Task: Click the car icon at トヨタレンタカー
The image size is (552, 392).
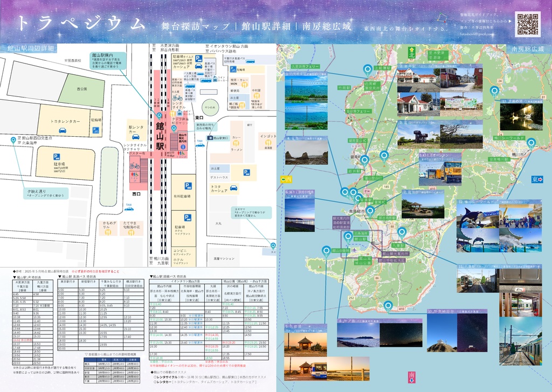Action: click(63, 130)
